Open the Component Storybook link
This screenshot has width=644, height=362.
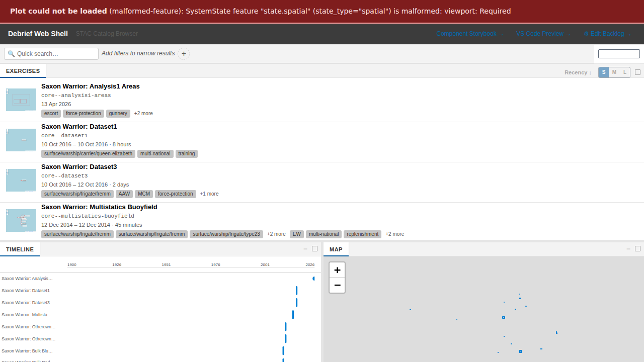pos(469,34)
